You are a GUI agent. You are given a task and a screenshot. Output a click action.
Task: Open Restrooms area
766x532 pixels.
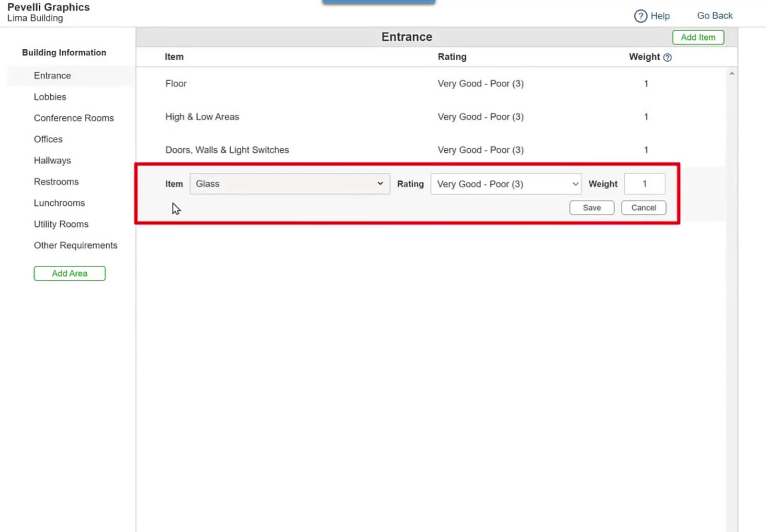tap(56, 182)
